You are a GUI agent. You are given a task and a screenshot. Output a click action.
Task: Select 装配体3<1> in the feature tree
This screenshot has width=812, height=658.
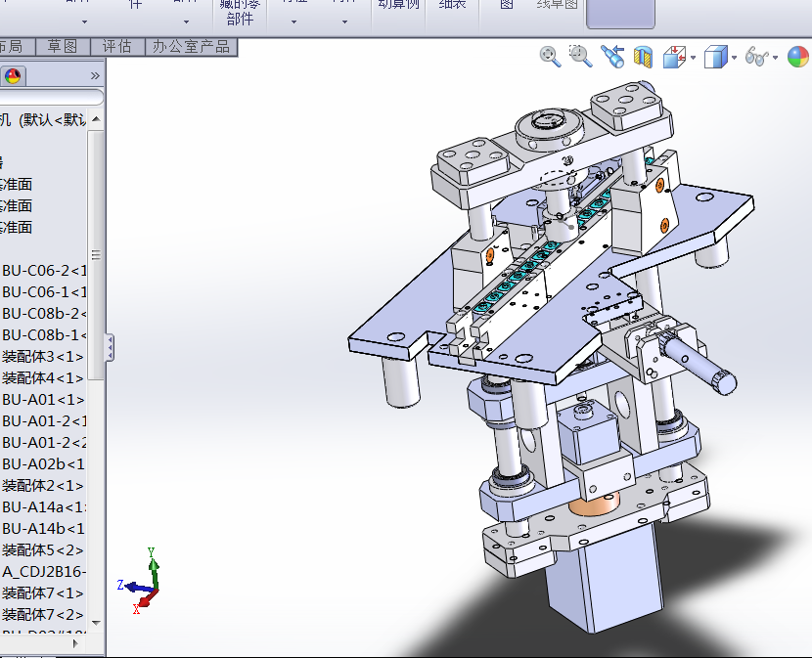click(x=43, y=357)
